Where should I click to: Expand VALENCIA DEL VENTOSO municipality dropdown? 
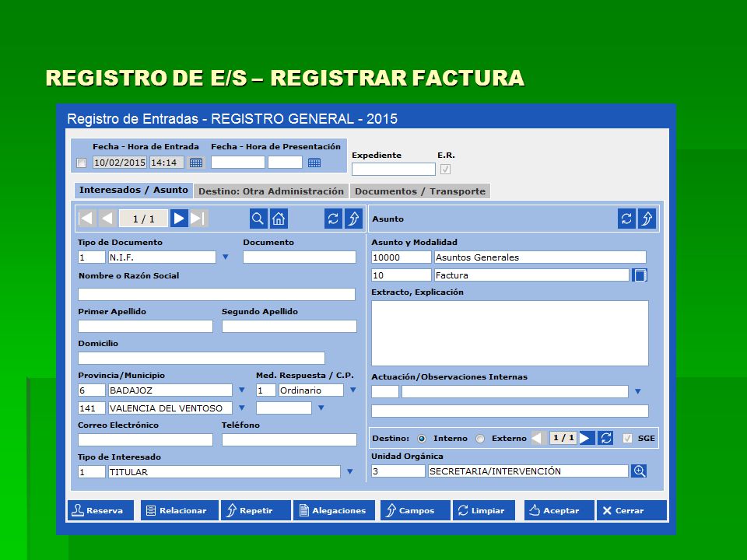tap(241, 408)
